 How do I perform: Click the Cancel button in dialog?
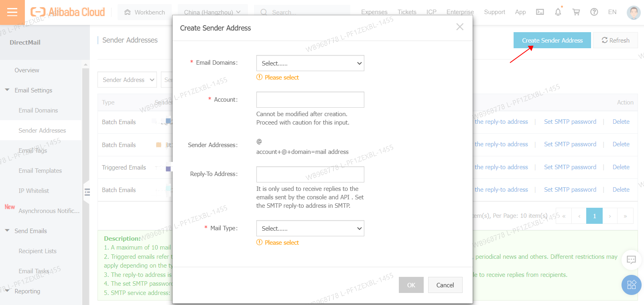tap(445, 285)
